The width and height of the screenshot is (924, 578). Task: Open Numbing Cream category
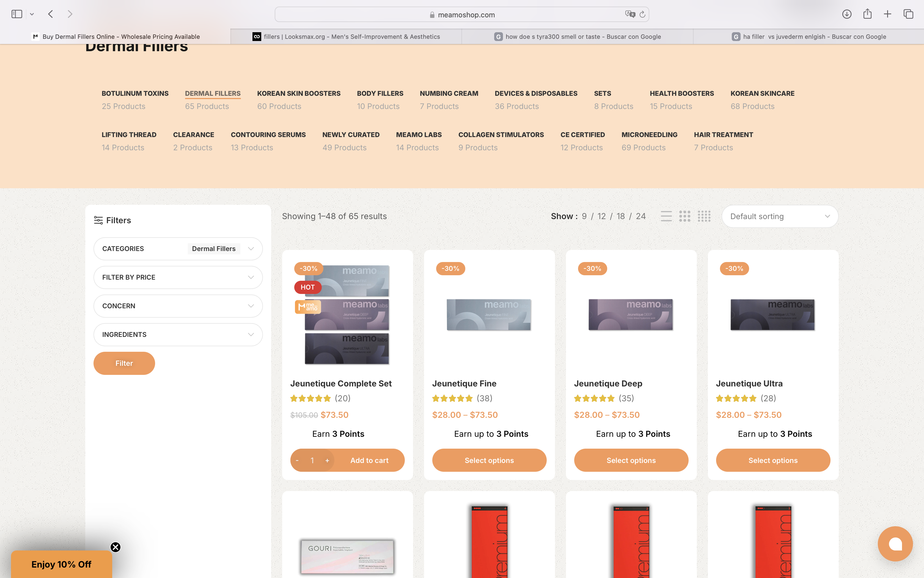click(449, 93)
